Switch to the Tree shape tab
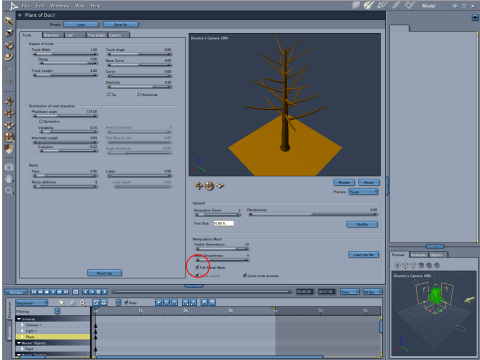This screenshot has height=360, width=480. tap(96, 35)
